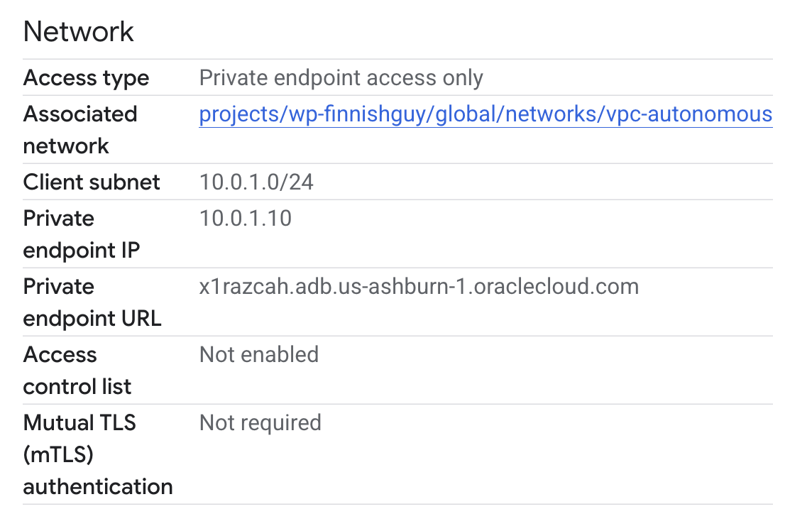Select the 10.0.1.10 IP address value
The height and width of the screenshot is (531, 812).
(x=246, y=218)
